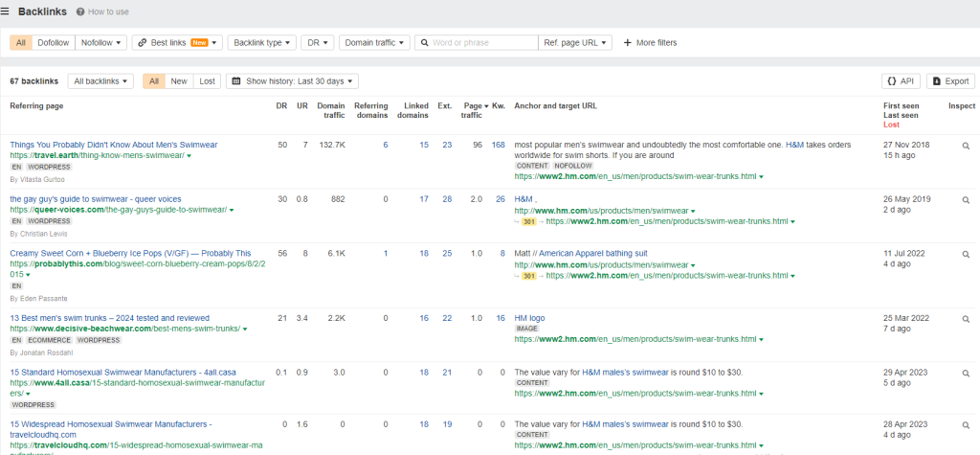Open the Best links dropdown filter
The width and height of the screenshot is (980, 455).
[177, 43]
